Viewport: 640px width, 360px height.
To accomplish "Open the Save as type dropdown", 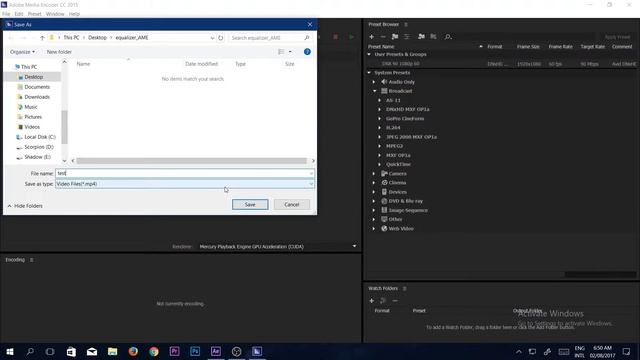I will (x=184, y=184).
